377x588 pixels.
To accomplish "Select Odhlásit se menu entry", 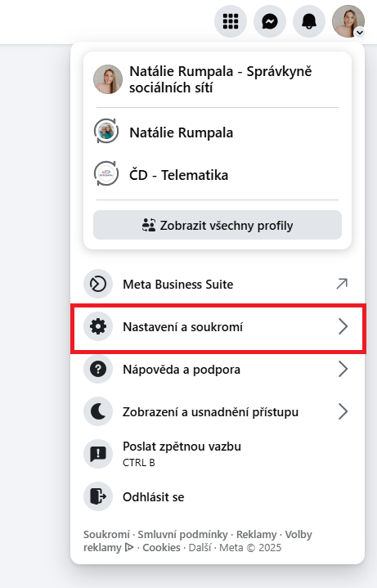I will (218, 496).
